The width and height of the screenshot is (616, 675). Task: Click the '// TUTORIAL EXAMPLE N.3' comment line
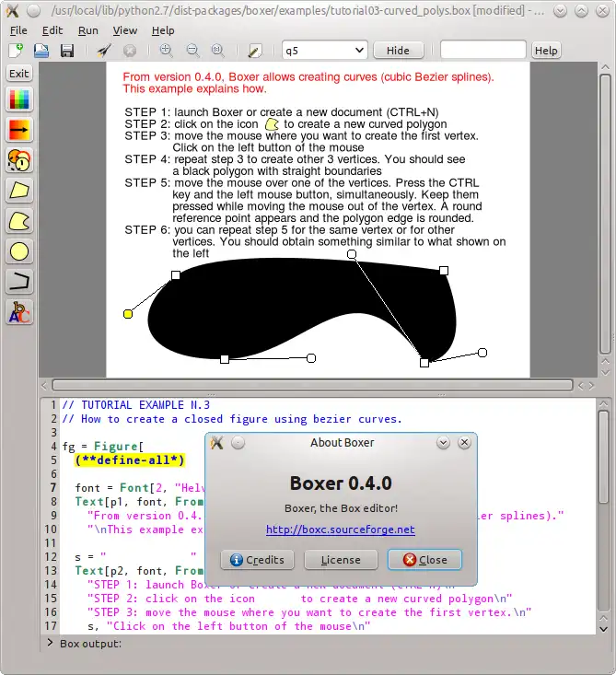[x=136, y=405]
